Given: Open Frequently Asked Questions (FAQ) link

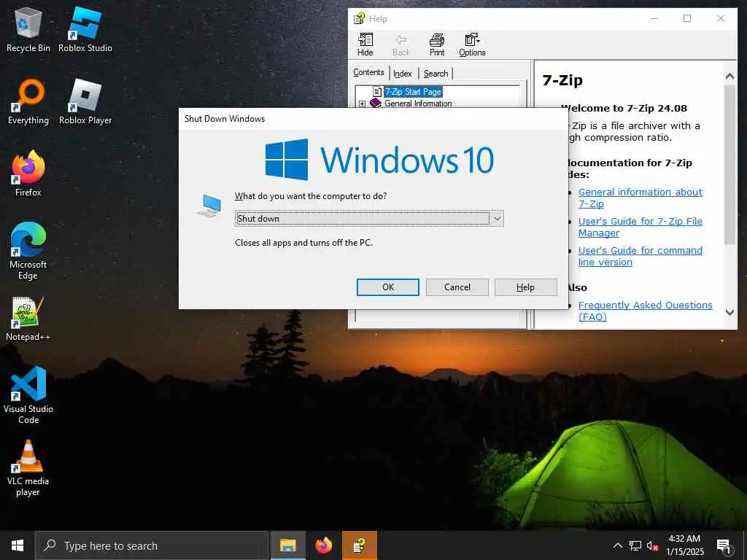Looking at the screenshot, I should click(x=645, y=311).
